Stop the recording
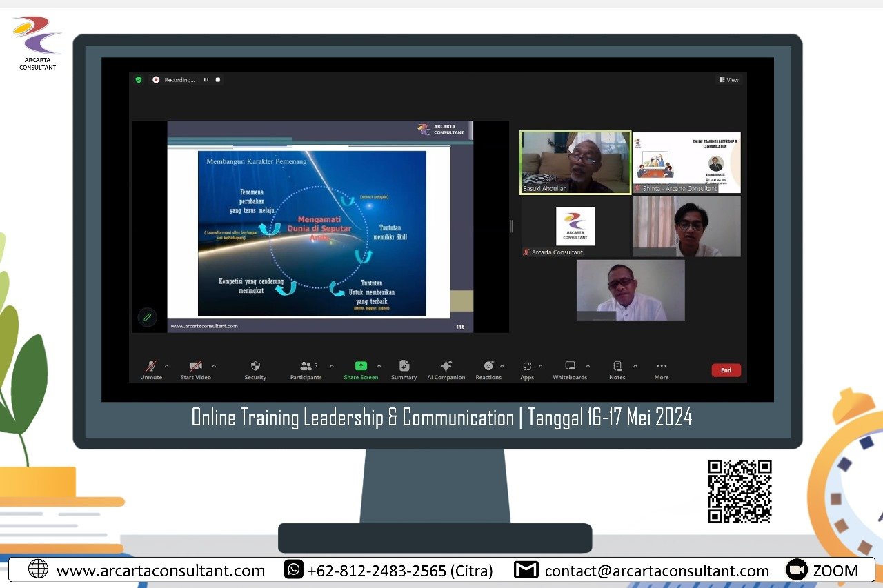Image resolution: width=883 pixels, height=588 pixels. click(218, 80)
